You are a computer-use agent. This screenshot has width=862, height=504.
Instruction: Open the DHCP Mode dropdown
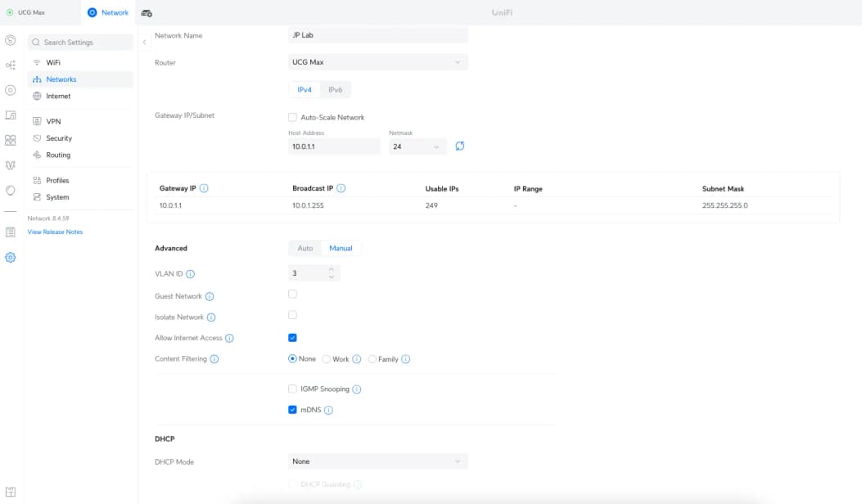(378, 461)
